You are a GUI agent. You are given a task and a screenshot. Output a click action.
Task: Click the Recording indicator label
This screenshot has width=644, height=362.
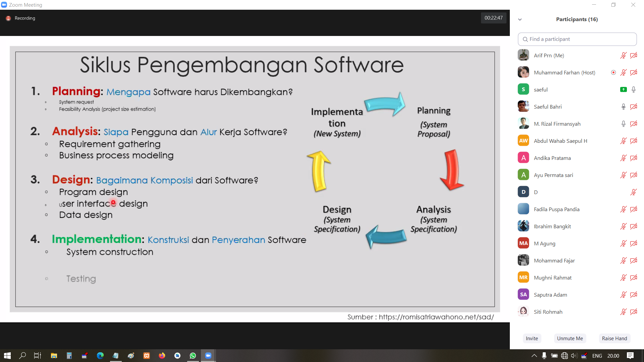(x=25, y=18)
